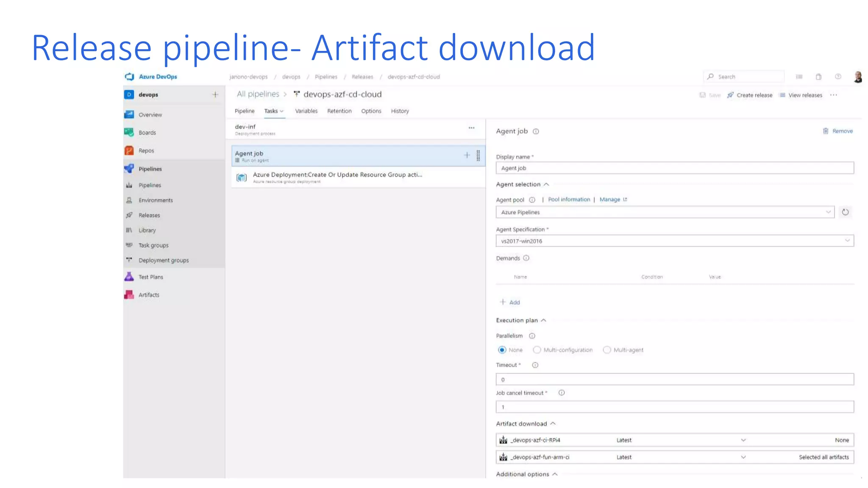Click the Test Plans flask icon
Viewport: 868px width, 488px height.
tap(129, 277)
